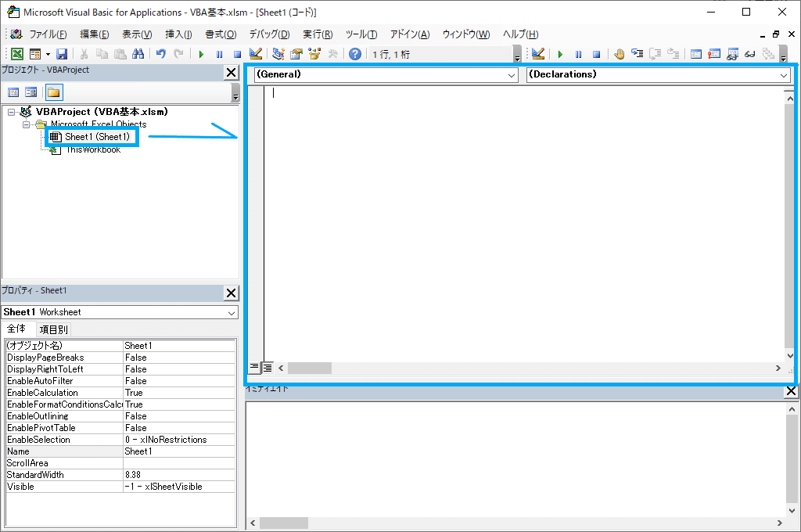This screenshot has width=801, height=532.
Task: Click the Step Into icon
Action: click(x=637, y=54)
